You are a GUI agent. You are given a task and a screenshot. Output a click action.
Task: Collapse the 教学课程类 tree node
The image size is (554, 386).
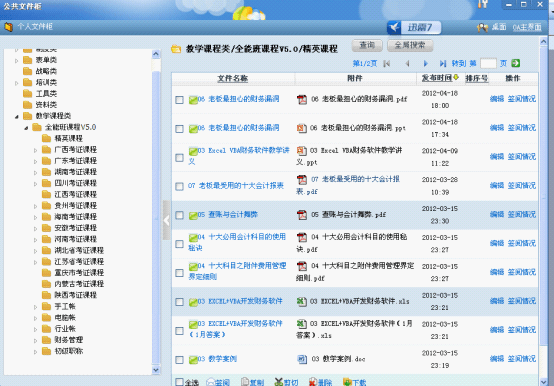(17, 117)
